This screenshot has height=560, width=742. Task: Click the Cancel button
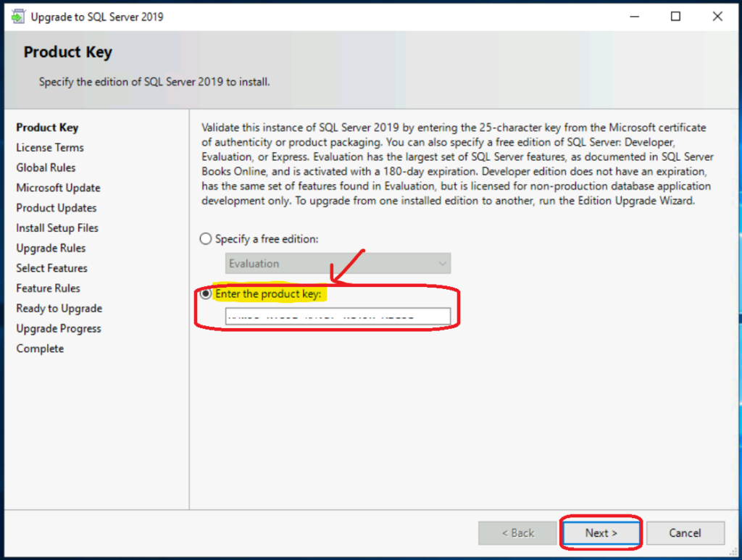coord(685,533)
